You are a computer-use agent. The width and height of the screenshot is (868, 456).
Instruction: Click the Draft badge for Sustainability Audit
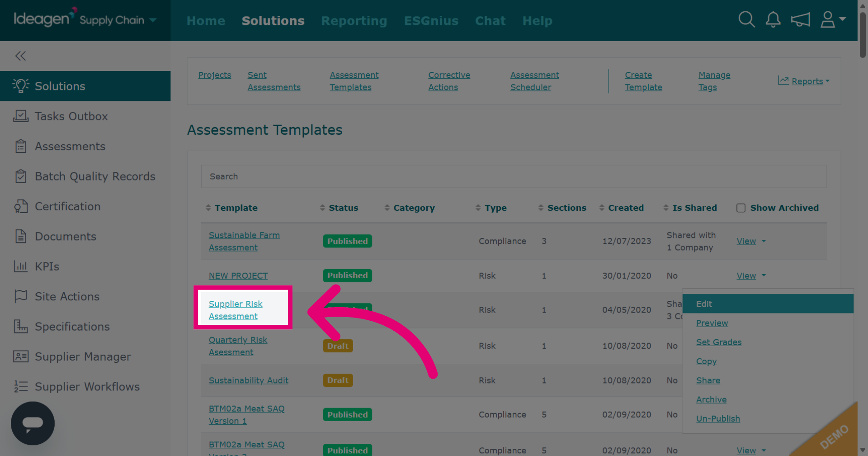[x=338, y=380]
